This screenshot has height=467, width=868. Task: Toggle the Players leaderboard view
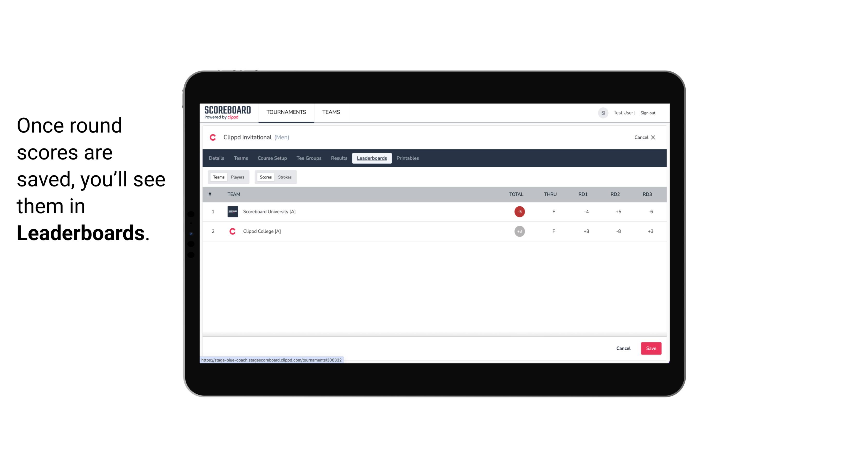[x=238, y=177]
